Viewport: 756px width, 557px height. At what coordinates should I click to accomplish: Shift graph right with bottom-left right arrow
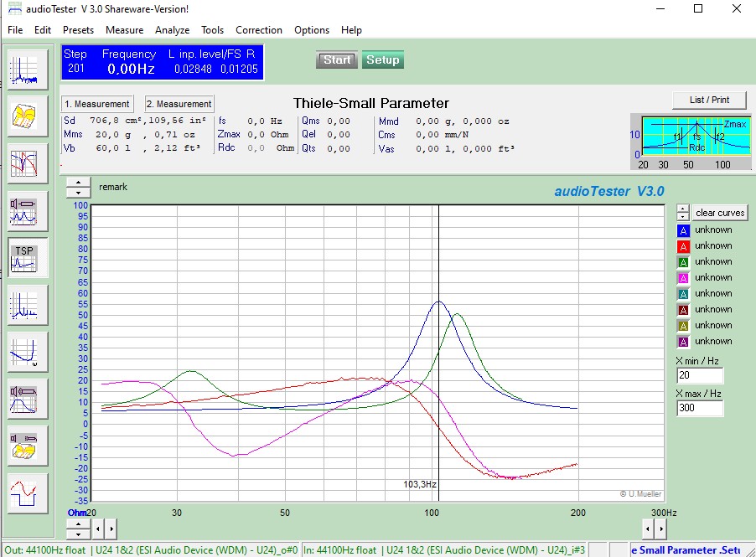[x=111, y=529]
